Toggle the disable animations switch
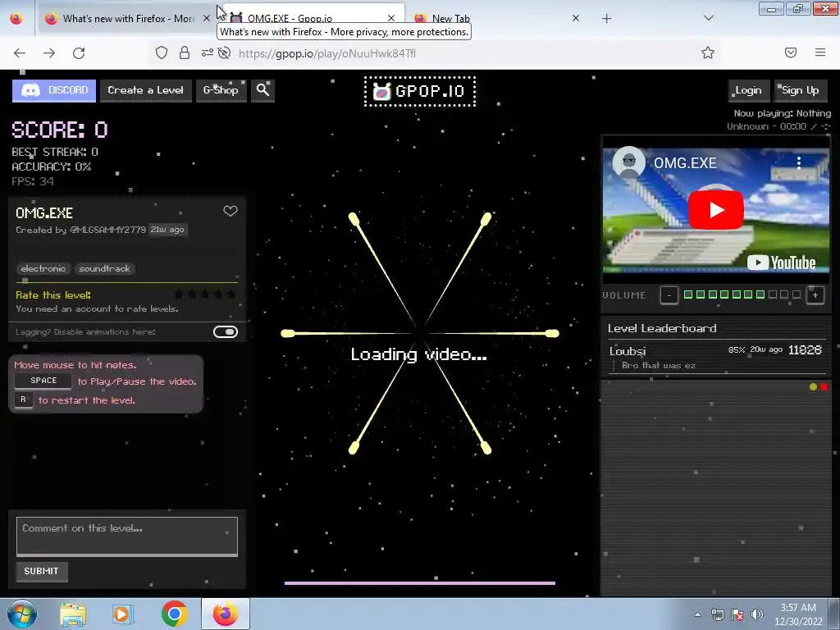The image size is (840, 630). pyautogui.click(x=226, y=331)
